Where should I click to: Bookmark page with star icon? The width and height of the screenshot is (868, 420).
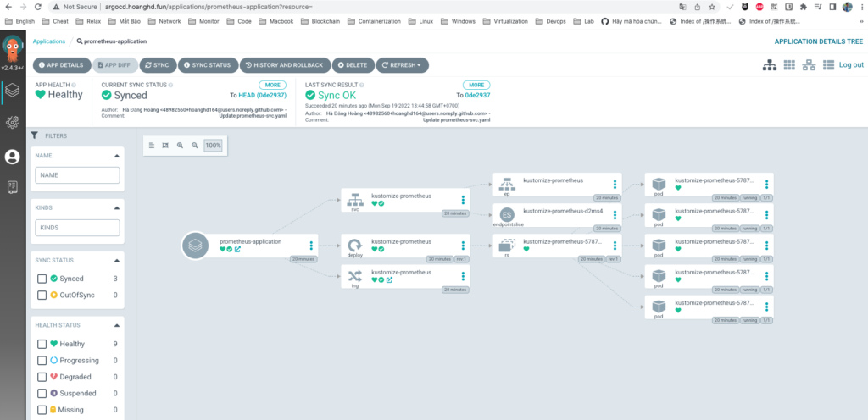click(712, 7)
